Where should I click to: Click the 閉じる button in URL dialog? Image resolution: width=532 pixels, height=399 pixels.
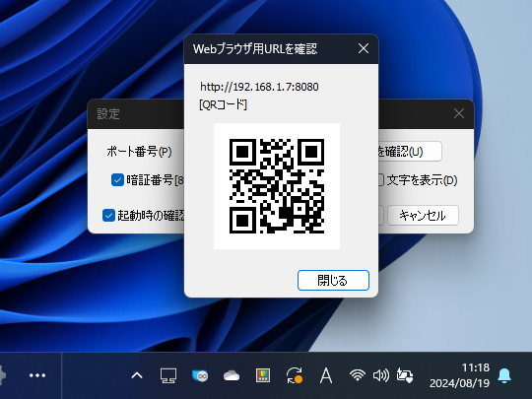(x=333, y=280)
